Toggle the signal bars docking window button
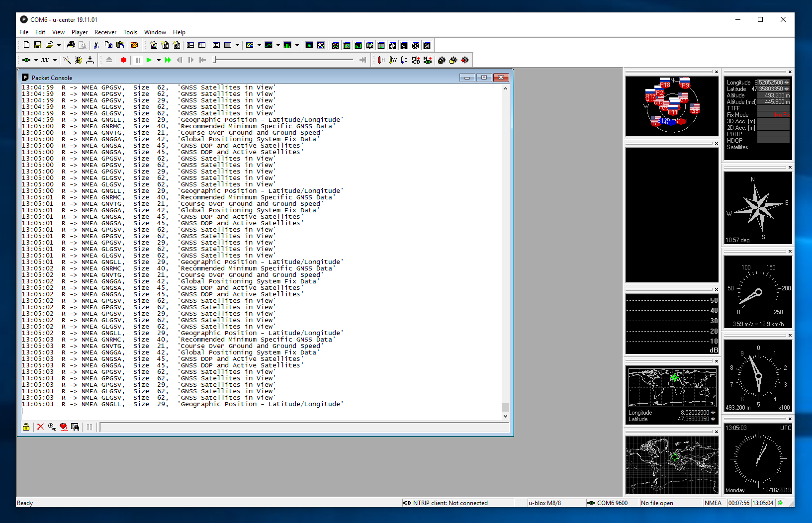 pos(359,46)
